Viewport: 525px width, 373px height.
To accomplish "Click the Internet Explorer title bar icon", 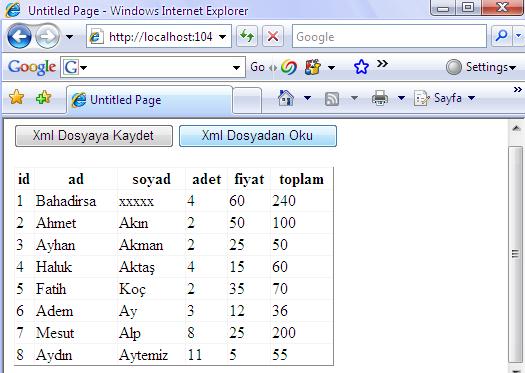I will point(13,10).
